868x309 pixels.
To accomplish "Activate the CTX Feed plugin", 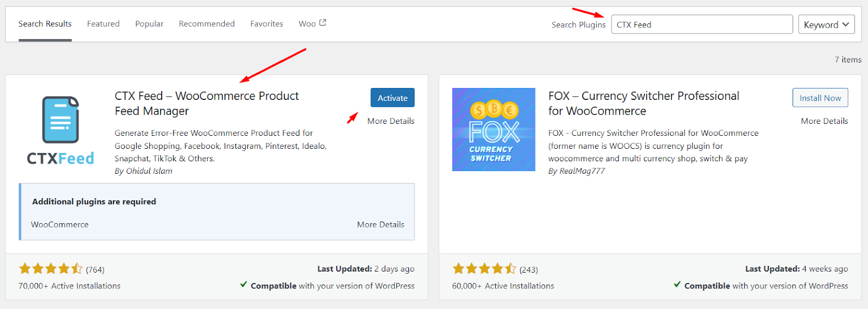I will click(392, 98).
